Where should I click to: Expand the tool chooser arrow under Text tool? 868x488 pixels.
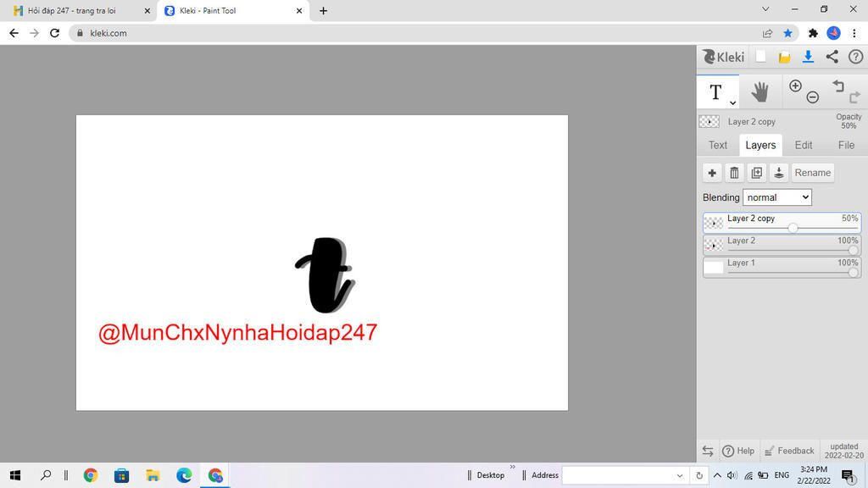coord(732,103)
